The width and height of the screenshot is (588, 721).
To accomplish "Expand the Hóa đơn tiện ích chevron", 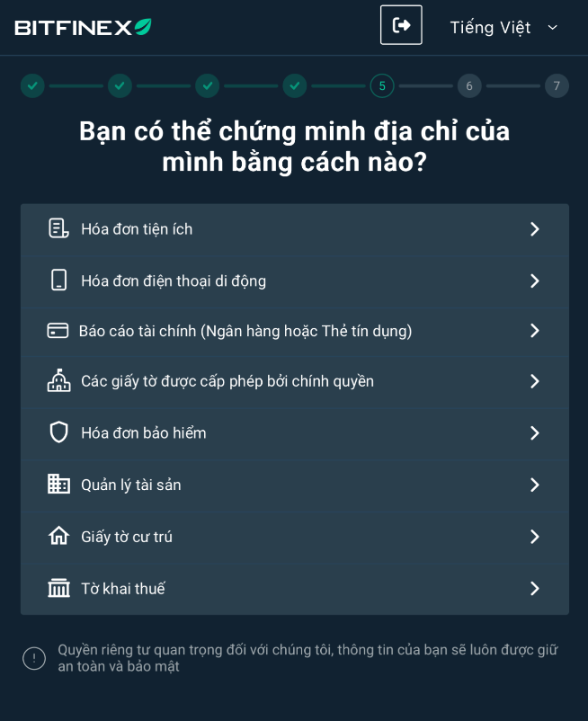I will [534, 229].
